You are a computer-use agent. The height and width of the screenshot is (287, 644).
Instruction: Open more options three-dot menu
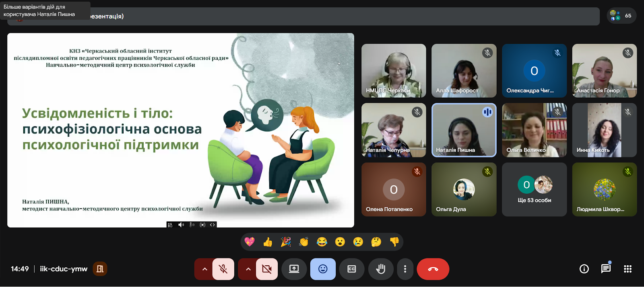[405, 269]
